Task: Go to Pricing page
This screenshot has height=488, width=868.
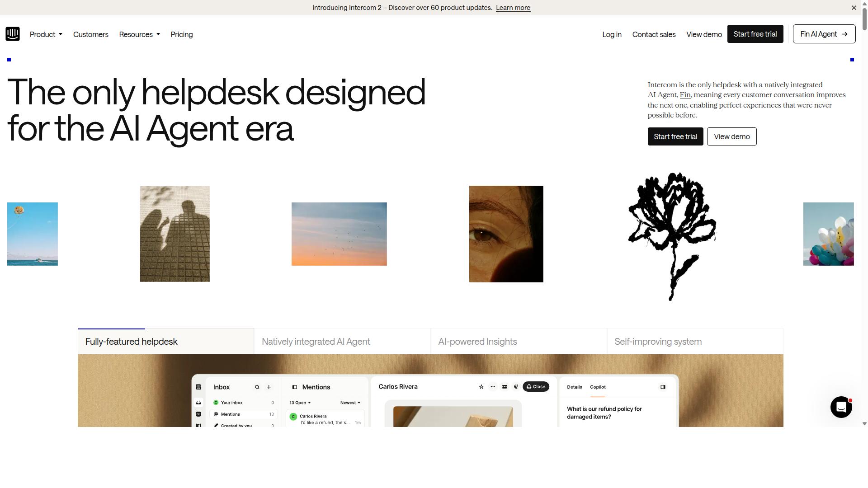Action: pyautogui.click(x=182, y=34)
